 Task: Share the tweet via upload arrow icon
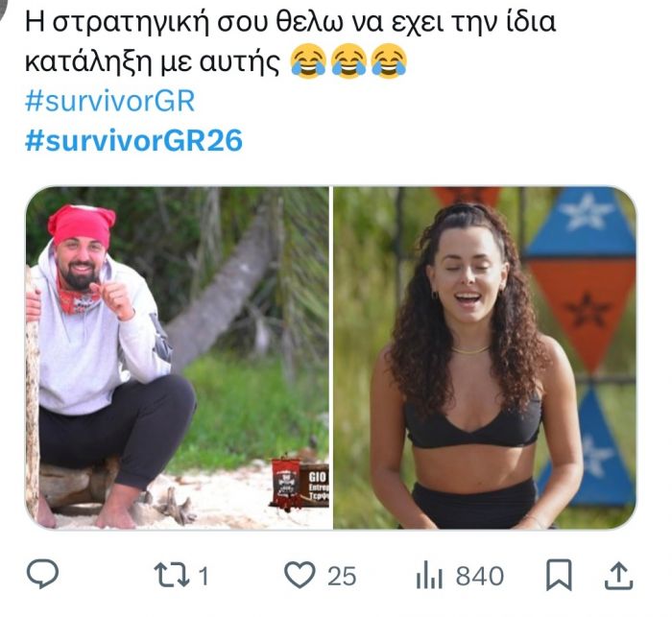[x=619, y=576]
